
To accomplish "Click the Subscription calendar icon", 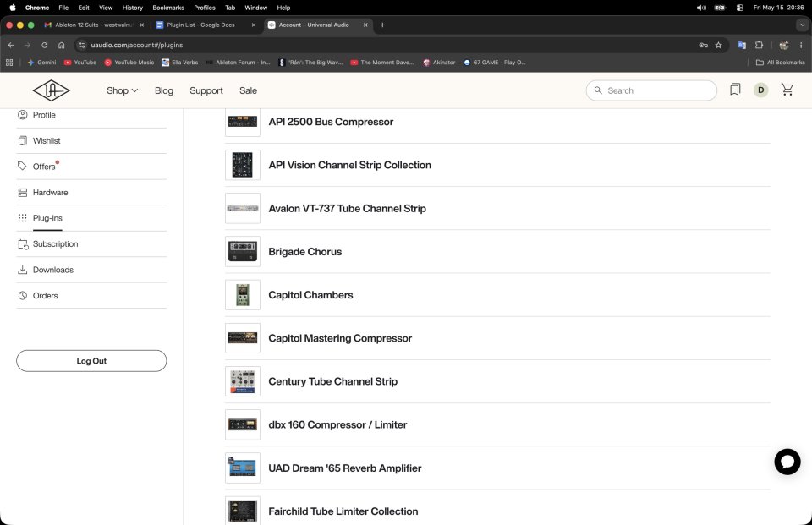I will [23, 244].
